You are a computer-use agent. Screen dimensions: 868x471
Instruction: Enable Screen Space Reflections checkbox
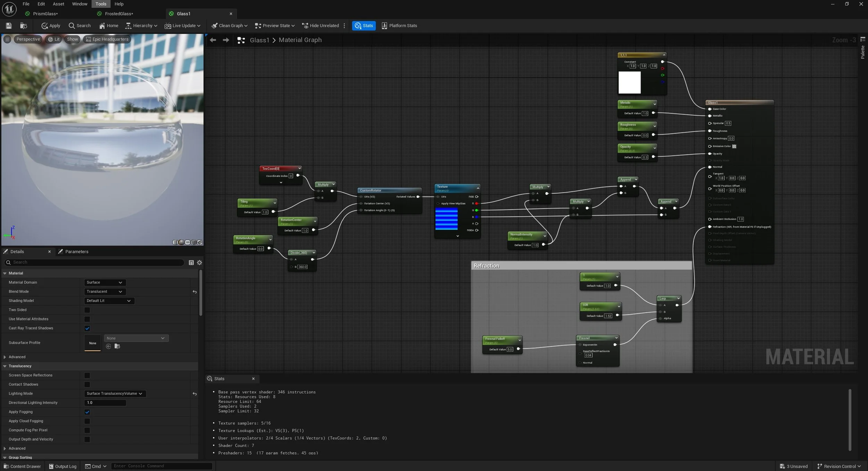87,375
